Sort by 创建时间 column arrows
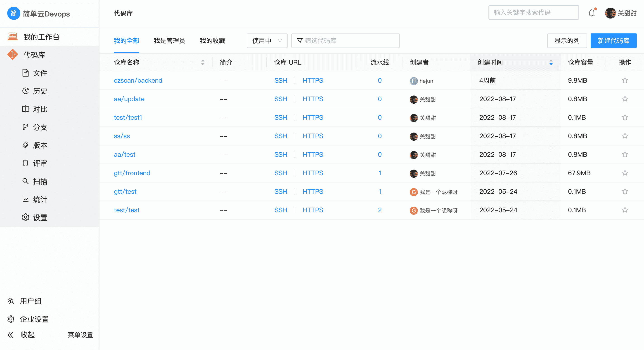The height and width of the screenshot is (350, 644). (551, 62)
